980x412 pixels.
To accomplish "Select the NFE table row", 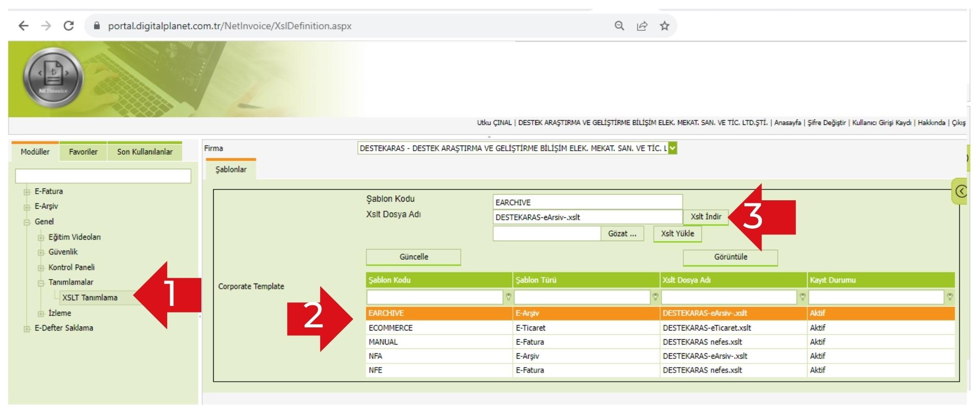I will click(x=660, y=370).
